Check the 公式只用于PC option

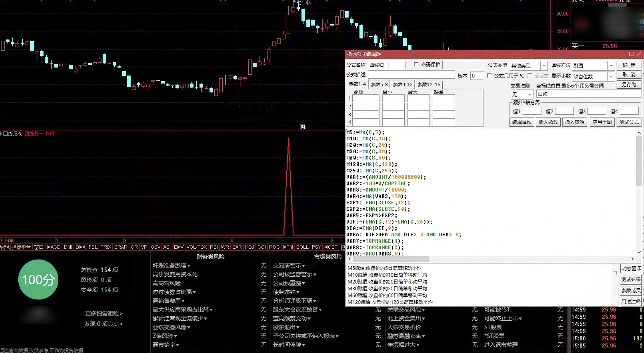489,76
